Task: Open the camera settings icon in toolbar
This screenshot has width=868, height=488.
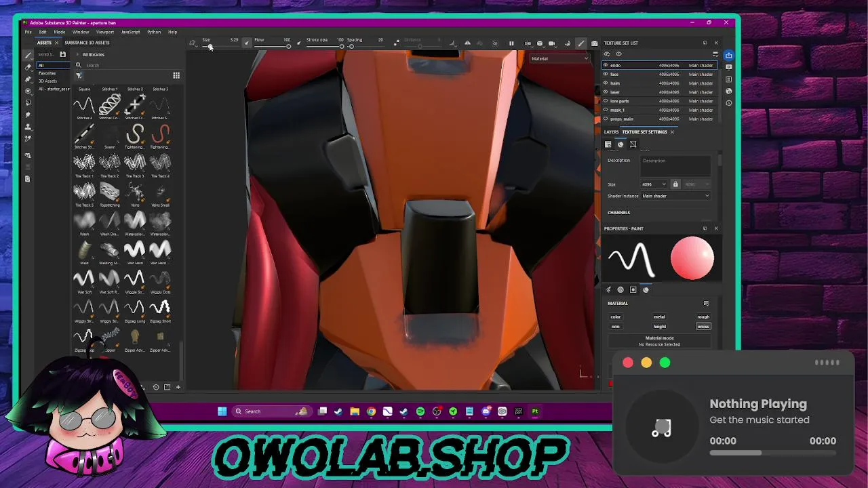Action: coord(551,43)
